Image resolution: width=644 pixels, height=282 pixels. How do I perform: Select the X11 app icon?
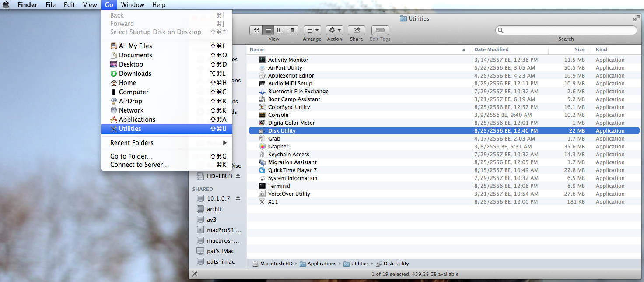[262, 202]
